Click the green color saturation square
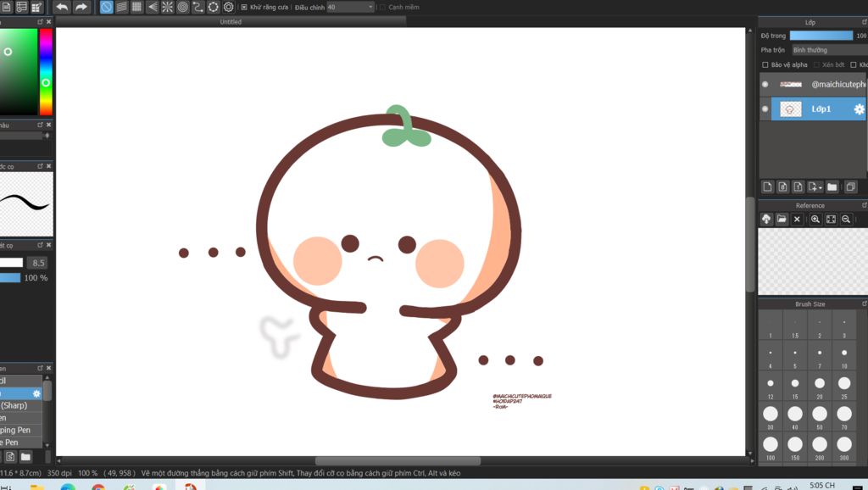 tap(19, 72)
